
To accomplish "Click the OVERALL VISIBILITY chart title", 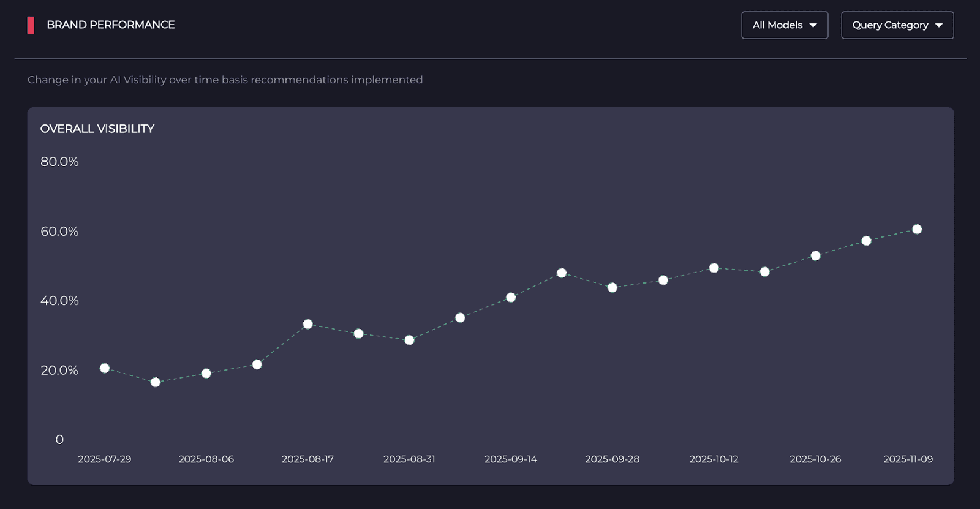I will pos(97,129).
